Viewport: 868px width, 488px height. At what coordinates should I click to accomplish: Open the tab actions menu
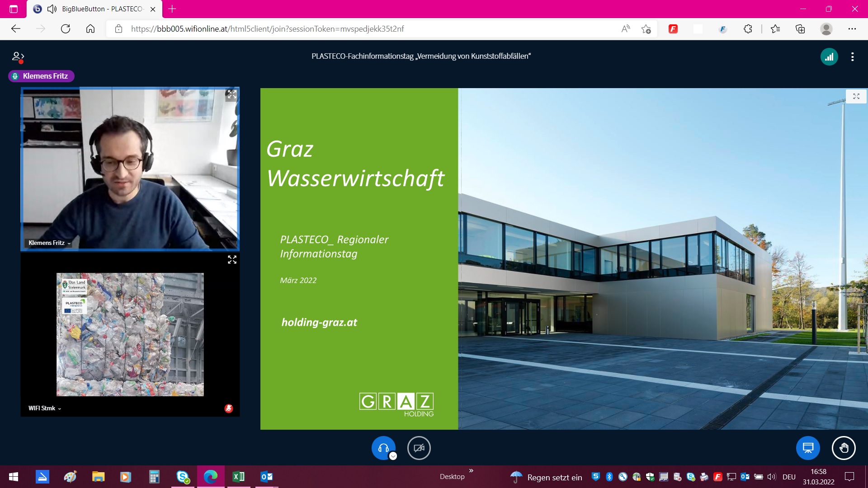14,9
